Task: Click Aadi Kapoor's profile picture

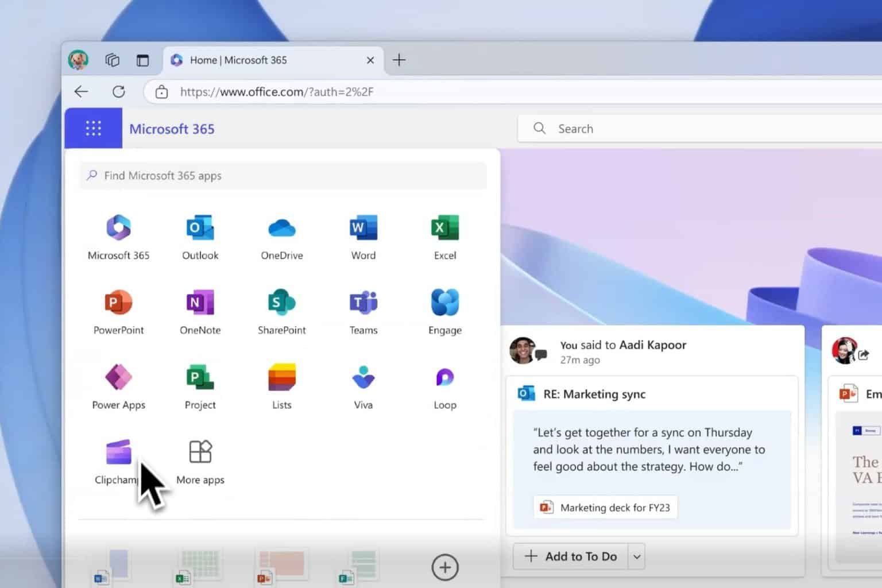Action: pos(523,350)
